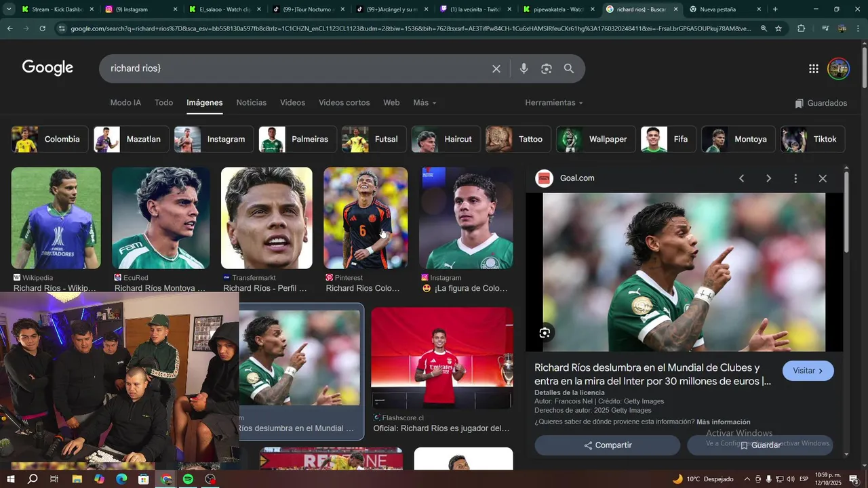Open the Guardados saved items link
Image resolution: width=868 pixels, height=488 pixels.
point(821,103)
